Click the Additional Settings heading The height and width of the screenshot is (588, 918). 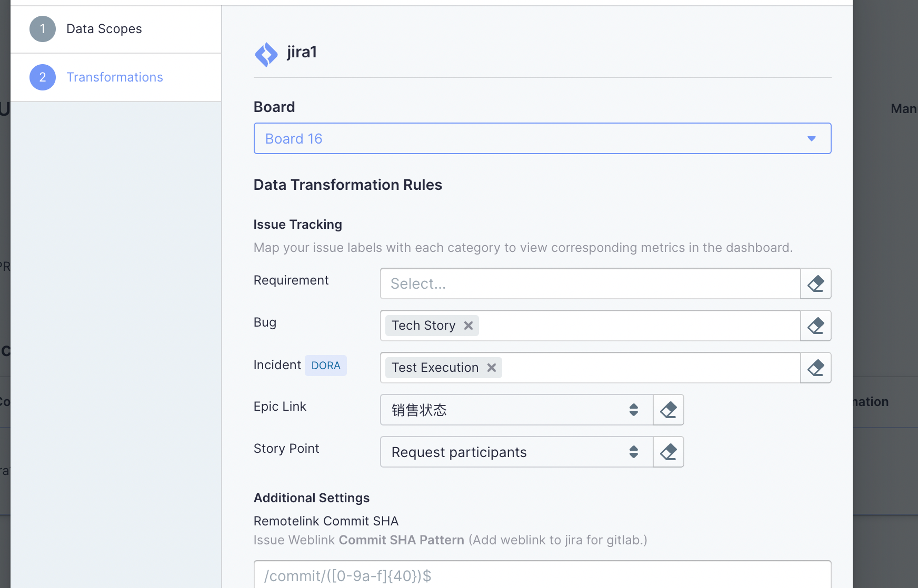click(312, 498)
